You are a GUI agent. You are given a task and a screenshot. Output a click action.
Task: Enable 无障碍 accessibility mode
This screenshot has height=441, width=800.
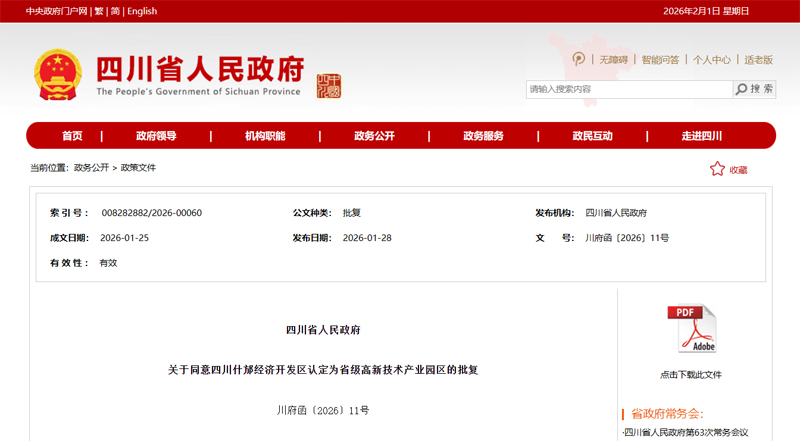tap(611, 60)
